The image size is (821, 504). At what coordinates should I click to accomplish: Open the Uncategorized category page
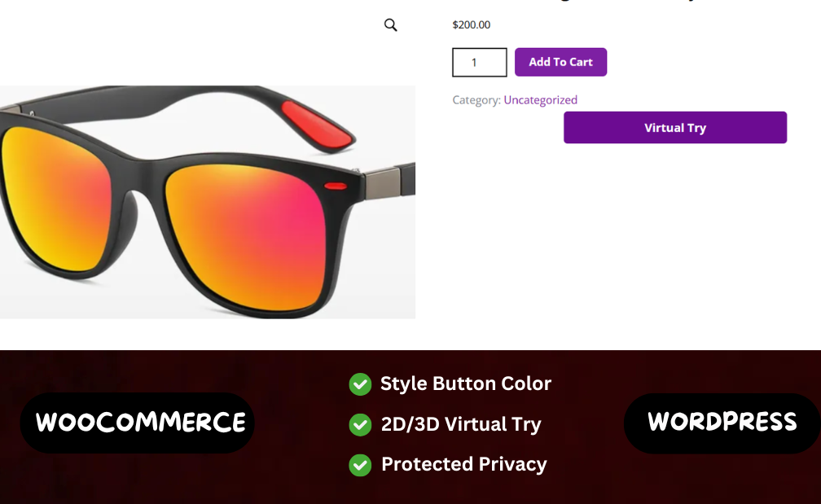point(540,99)
